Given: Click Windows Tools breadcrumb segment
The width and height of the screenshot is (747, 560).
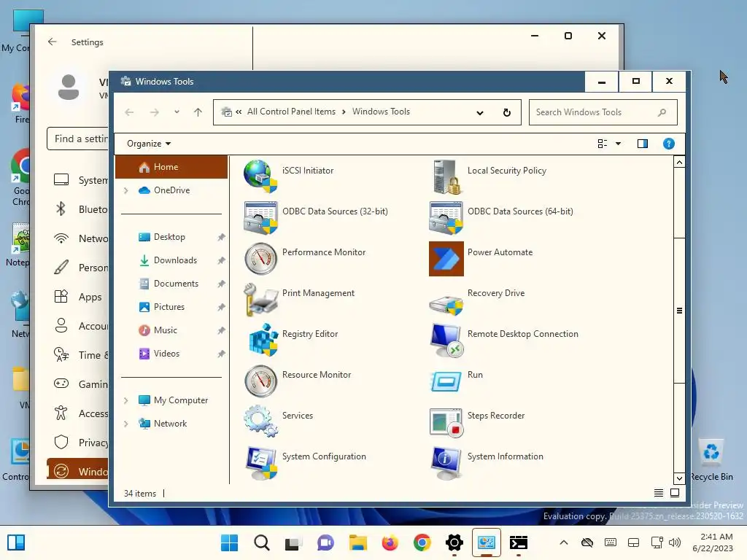Looking at the screenshot, I should 381,112.
